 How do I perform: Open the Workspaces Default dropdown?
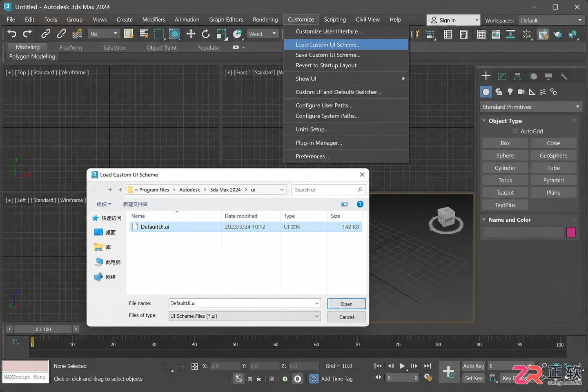click(551, 20)
